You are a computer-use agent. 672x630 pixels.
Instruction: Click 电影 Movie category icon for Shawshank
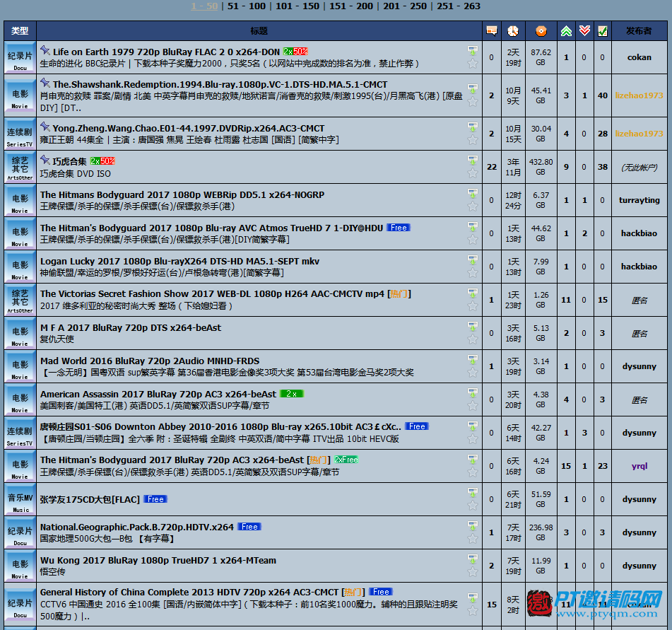(x=20, y=95)
